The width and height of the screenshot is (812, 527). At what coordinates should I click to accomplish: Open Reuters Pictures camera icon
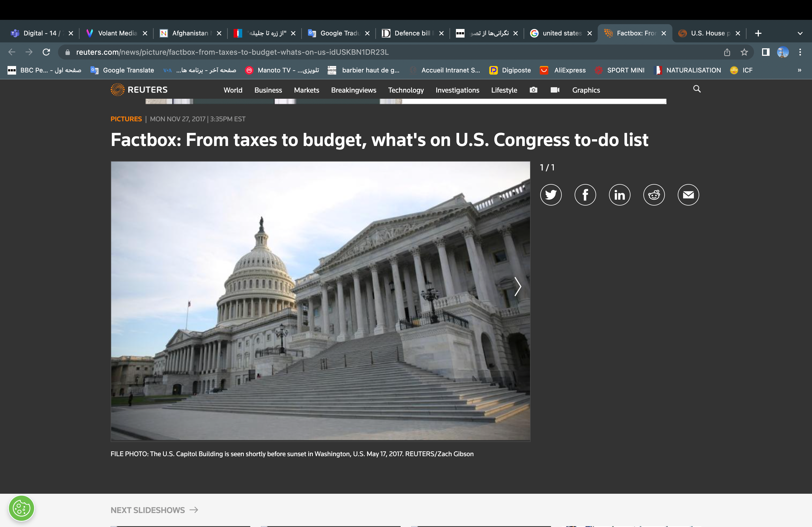pos(533,90)
